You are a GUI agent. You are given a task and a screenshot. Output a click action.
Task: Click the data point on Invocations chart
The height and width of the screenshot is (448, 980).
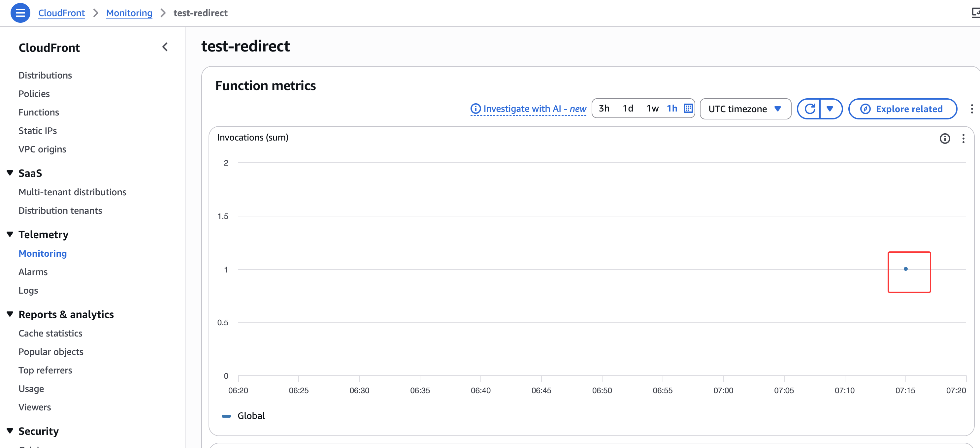tap(905, 269)
